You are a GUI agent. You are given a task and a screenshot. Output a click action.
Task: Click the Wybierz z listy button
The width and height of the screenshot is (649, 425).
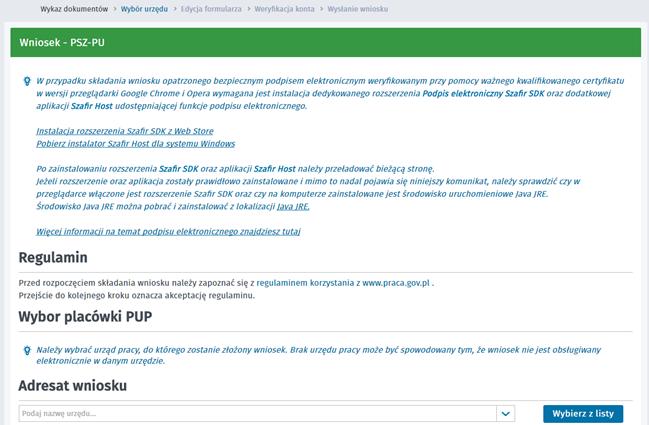tap(583, 413)
